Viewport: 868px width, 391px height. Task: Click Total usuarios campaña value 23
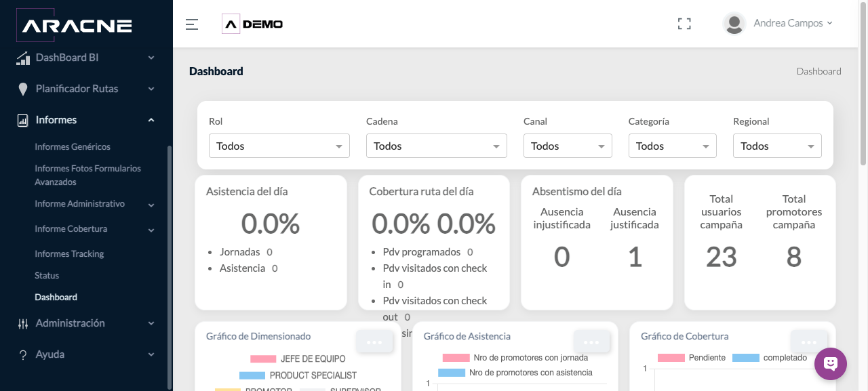coord(721,258)
